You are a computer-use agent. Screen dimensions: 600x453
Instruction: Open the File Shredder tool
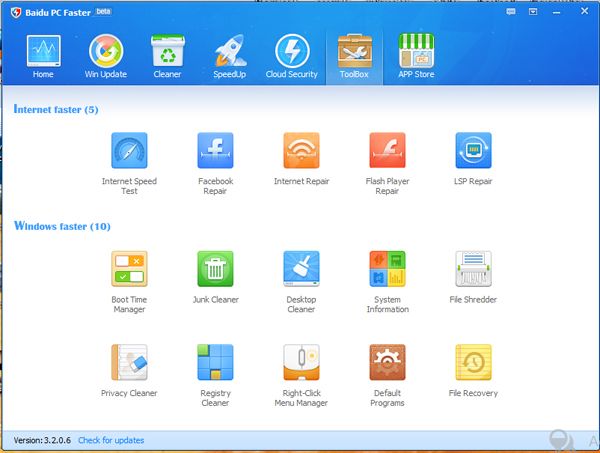[473, 269]
